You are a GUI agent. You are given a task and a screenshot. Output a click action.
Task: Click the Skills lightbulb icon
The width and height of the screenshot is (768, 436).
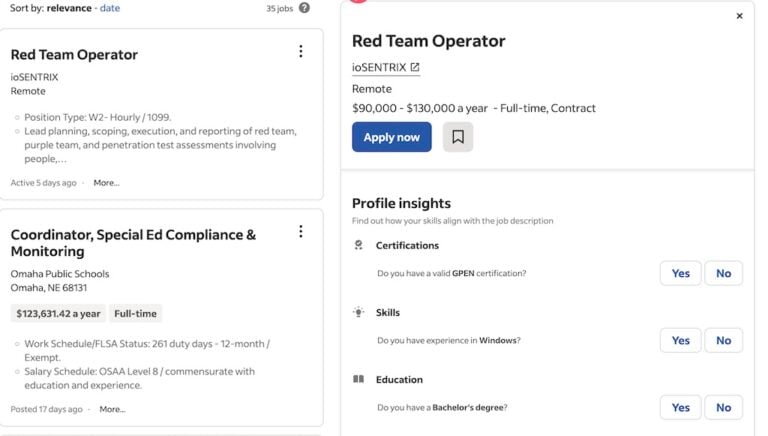pyautogui.click(x=359, y=312)
